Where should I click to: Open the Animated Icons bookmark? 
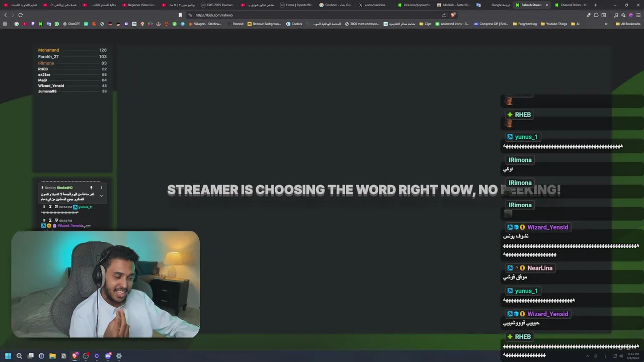(x=452, y=24)
